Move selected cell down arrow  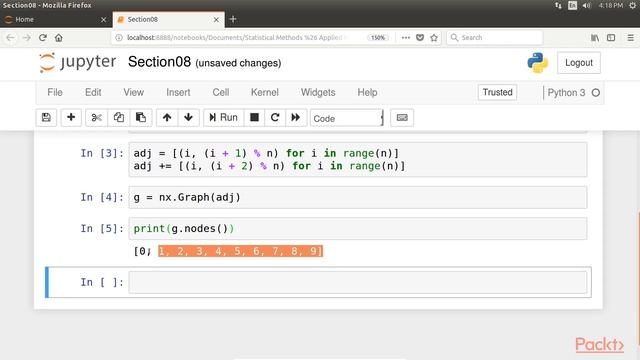click(188, 118)
